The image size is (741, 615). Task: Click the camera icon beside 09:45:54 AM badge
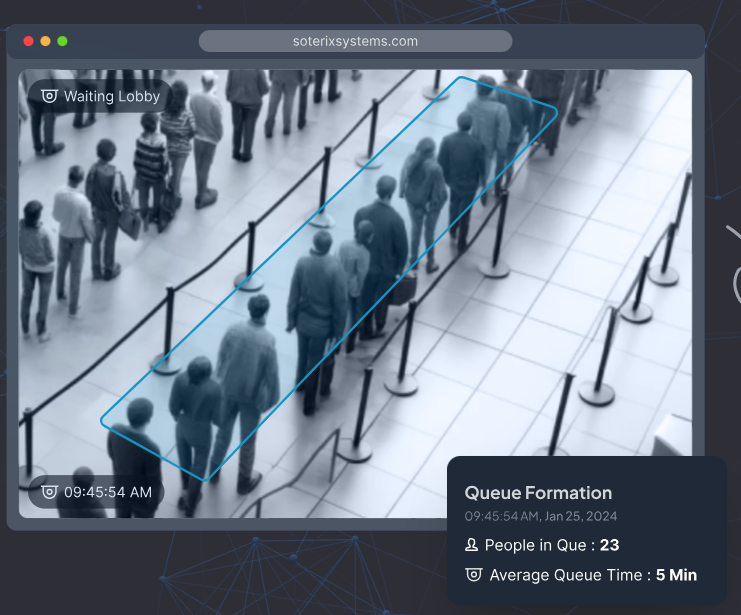pos(49,492)
